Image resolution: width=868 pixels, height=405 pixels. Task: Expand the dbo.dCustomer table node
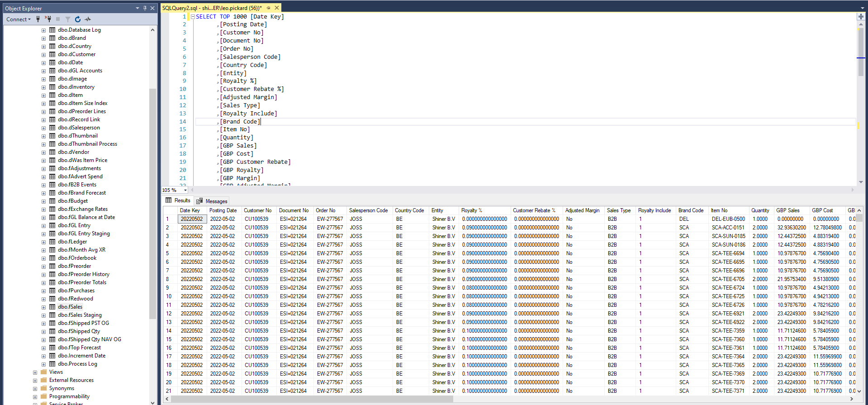click(43, 54)
